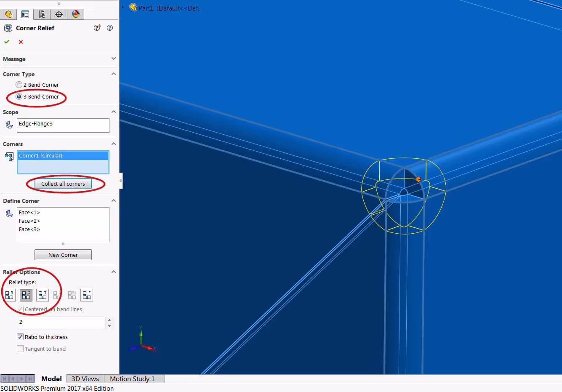Open the DimXpertManager crosshair tab
This screenshot has height=392, width=562.
pyautogui.click(x=59, y=14)
